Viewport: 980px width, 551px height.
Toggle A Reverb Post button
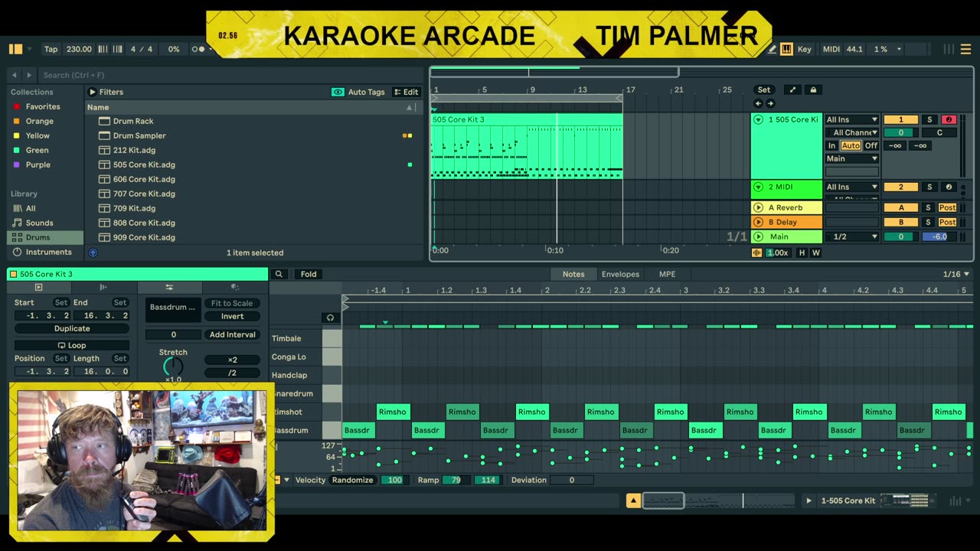coord(948,207)
